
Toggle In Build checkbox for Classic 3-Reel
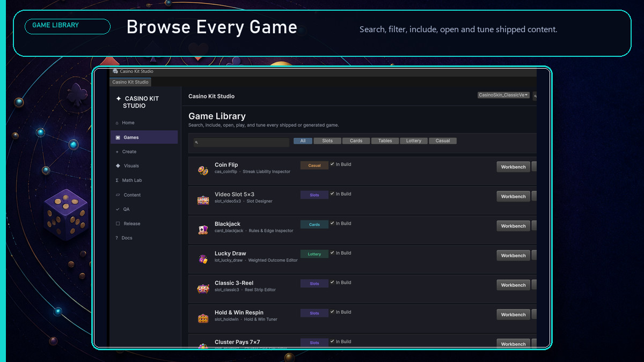(x=332, y=282)
